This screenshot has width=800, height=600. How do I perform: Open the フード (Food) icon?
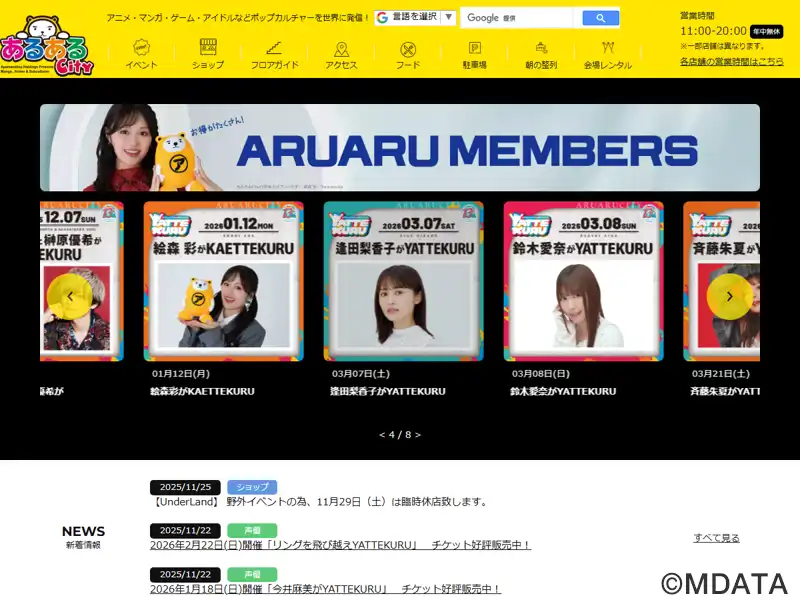(x=407, y=54)
